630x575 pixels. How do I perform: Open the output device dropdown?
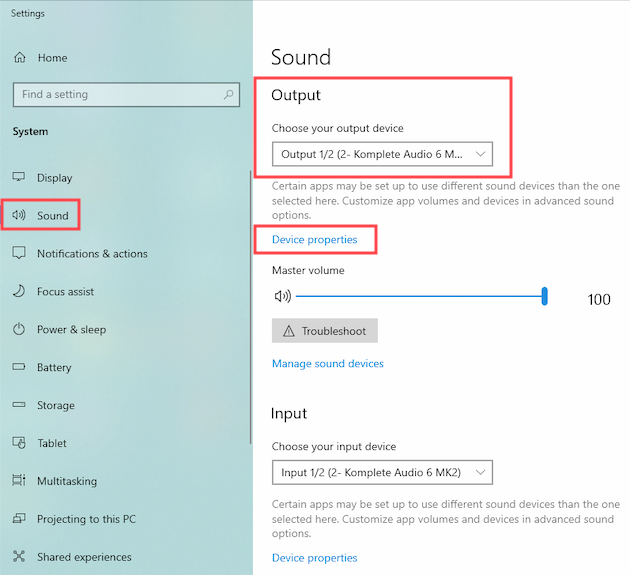click(382, 154)
